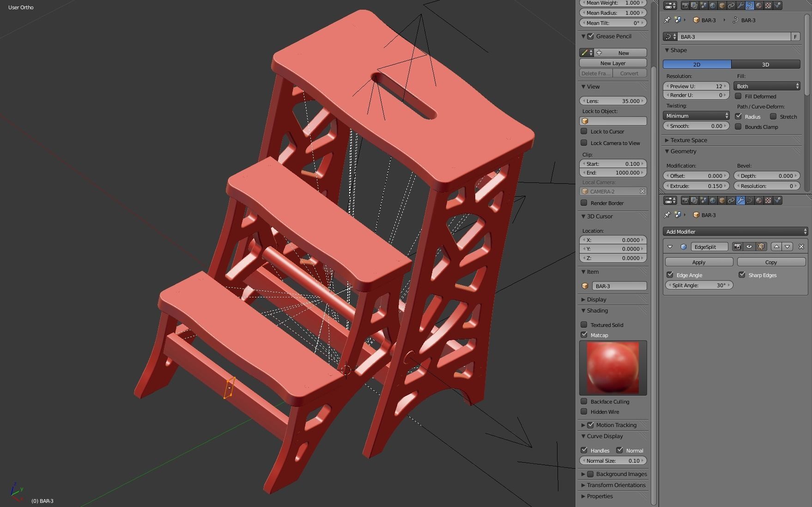Viewport: 812px width, 507px height.
Task: Browse curve data linked to BAR-3
Action: coord(670,36)
